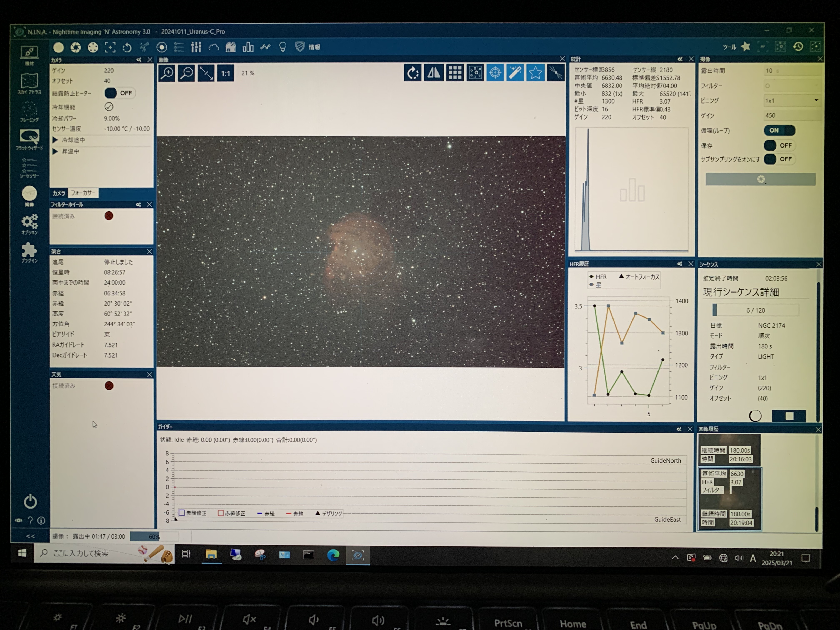Screen dimensions: 840x630
Task: Click the zoom out magnifier
Action: pos(186,73)
